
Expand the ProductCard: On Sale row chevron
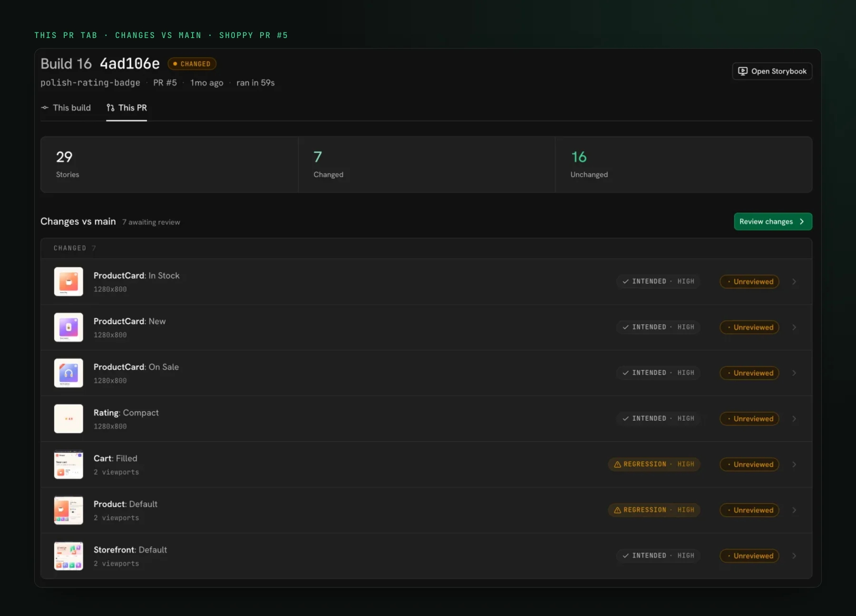coord(794,373)
